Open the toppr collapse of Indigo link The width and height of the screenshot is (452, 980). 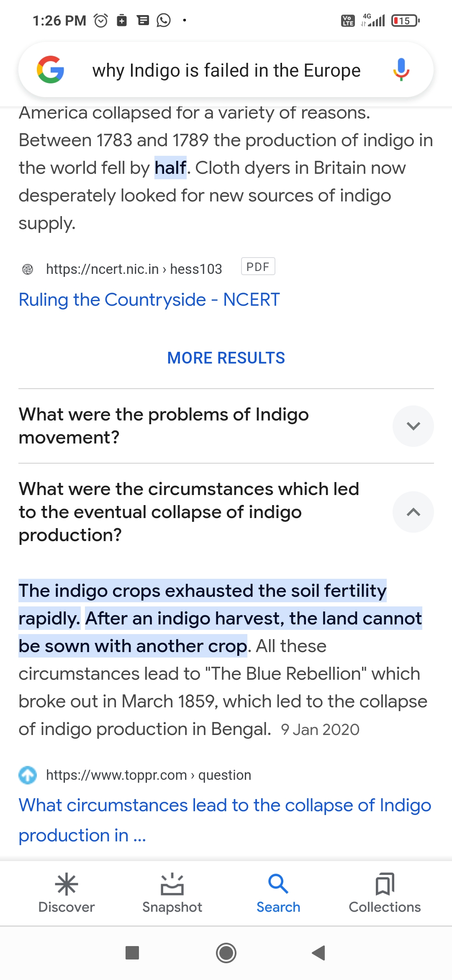pos(225,820)
